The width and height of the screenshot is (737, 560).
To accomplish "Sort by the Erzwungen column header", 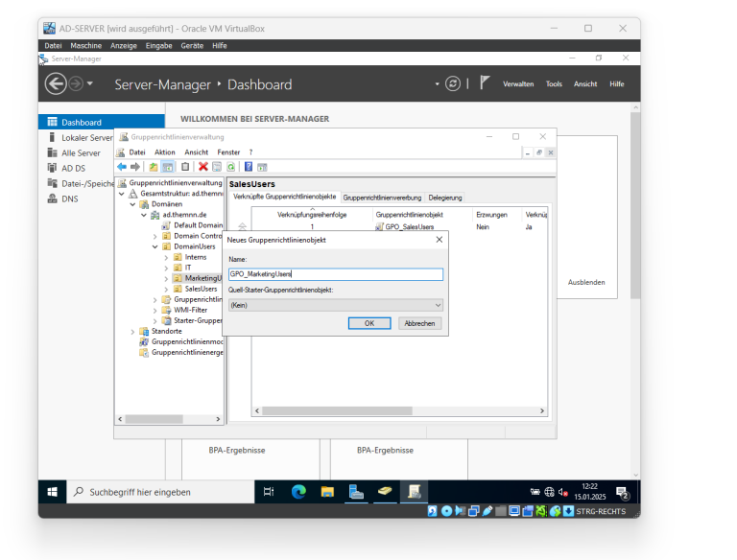I will coord(491,215).
